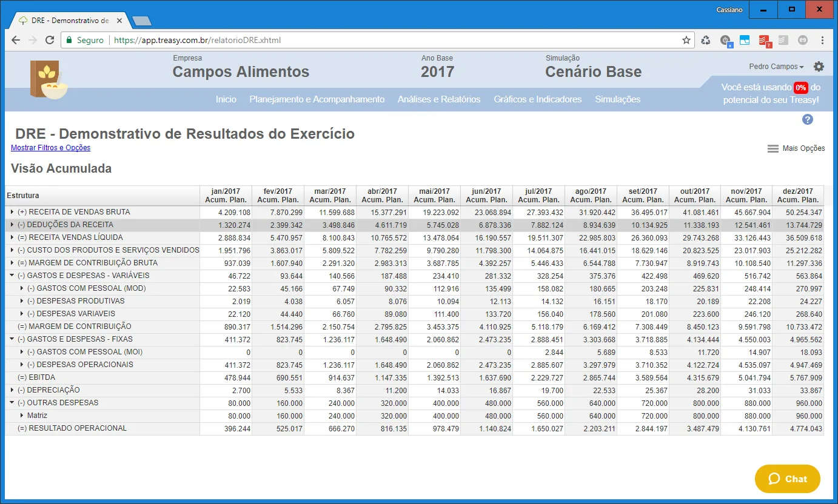
Task: Click the Campos Alimentos company logo
Action: click(x=49, y=79)
